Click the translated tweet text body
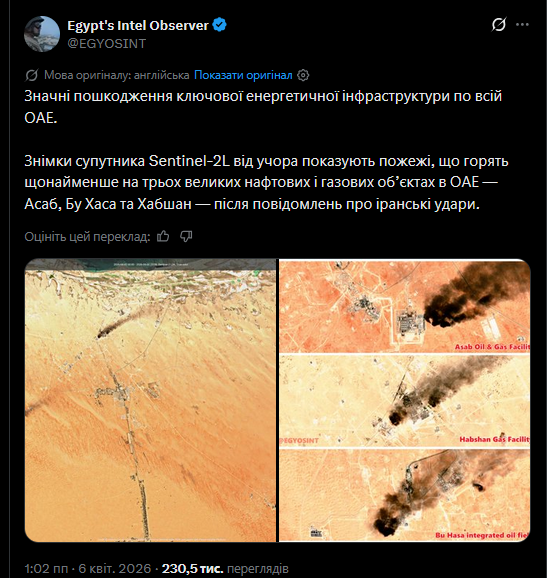 (x=266, y=150)
